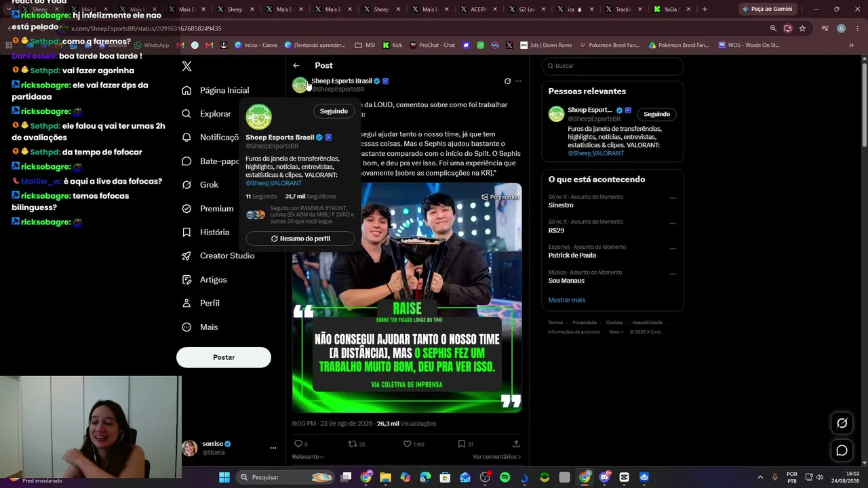This screenshot has width=868, height=488.
Task: Share the post via share icon
Action: click(516, 444)
